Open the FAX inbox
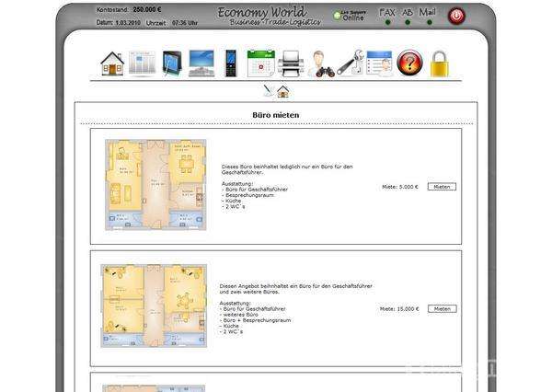 click(387, 14)
